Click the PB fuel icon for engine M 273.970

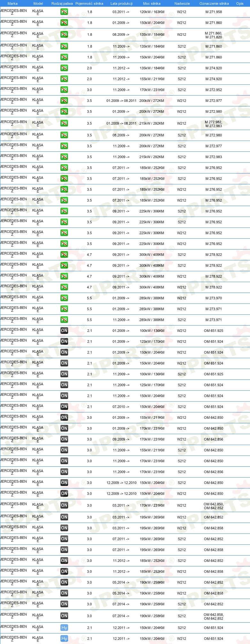tap(64, 298)
